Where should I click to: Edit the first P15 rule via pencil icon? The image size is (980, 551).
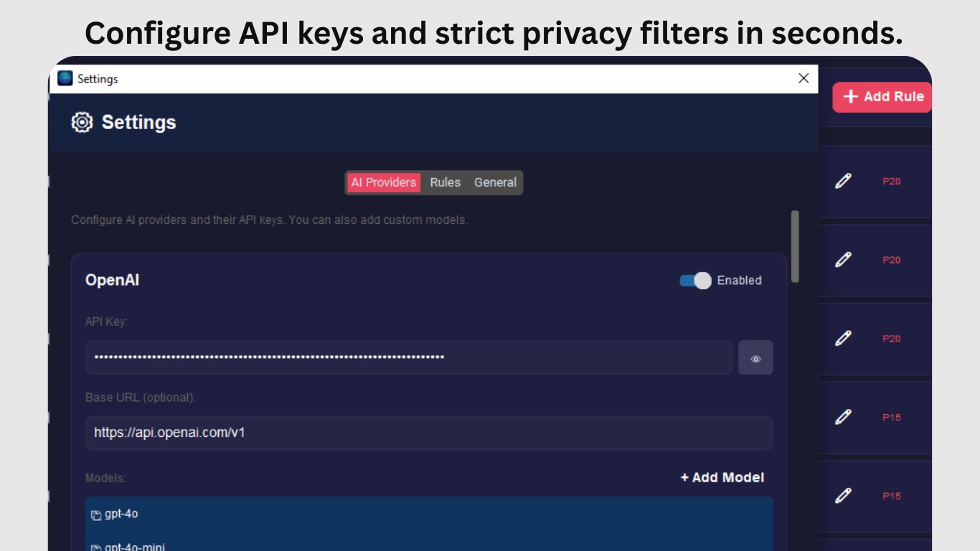coord(844,417)
